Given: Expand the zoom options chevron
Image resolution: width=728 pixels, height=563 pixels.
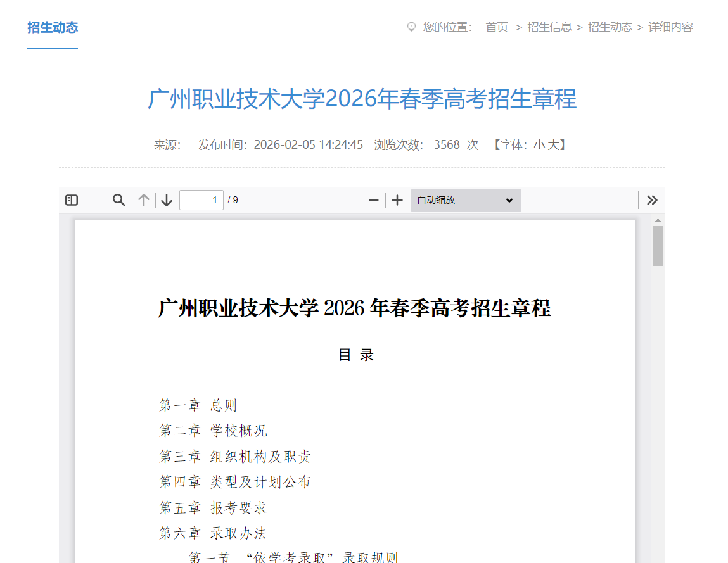Looking at the screenshot, I should 510,199.
